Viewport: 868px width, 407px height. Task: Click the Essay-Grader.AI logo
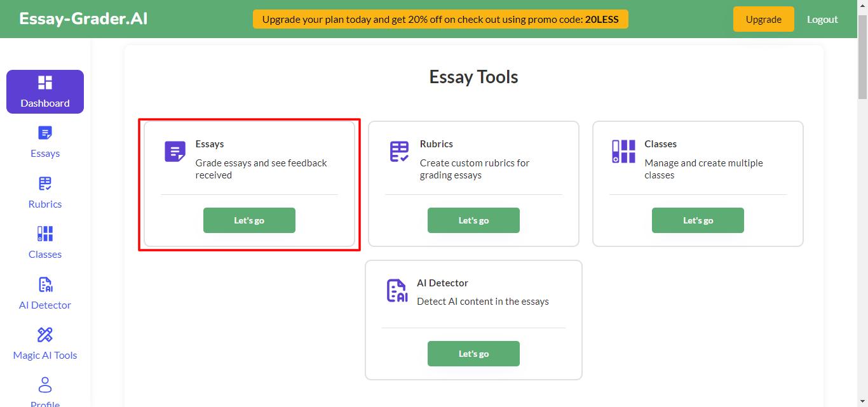point(83,18)
